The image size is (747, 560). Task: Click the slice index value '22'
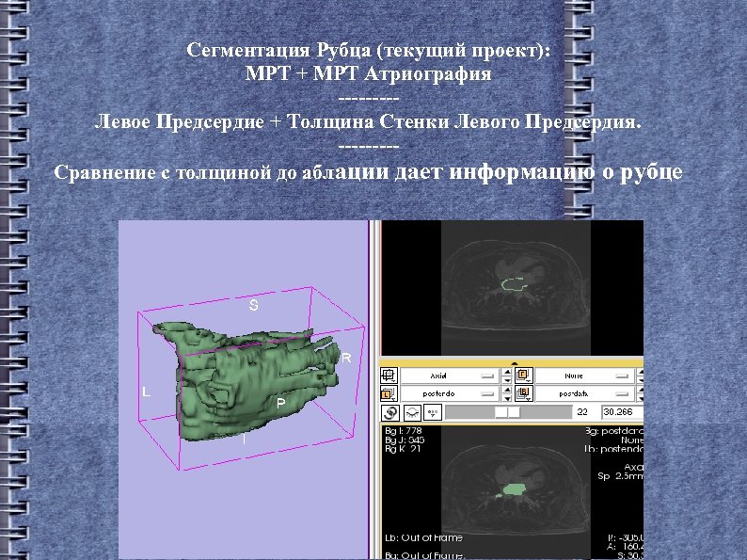(582, 412)
